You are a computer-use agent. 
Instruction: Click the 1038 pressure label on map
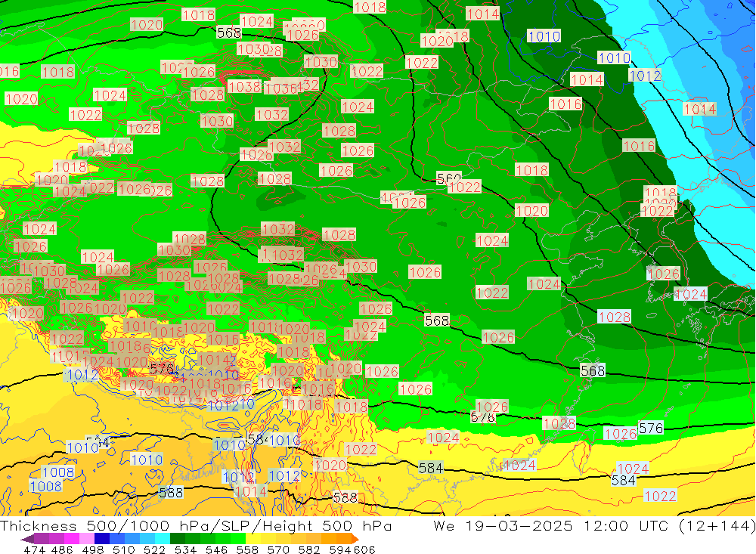244,87
